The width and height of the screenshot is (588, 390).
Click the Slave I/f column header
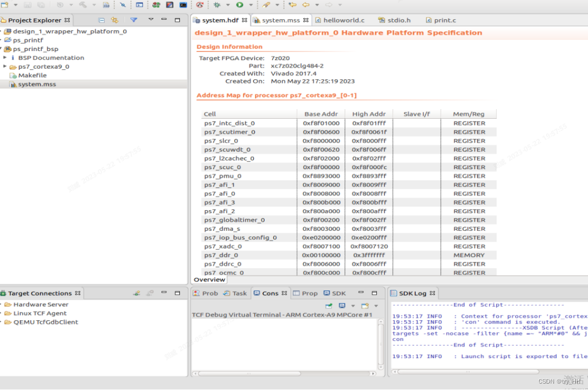(417, 114)
